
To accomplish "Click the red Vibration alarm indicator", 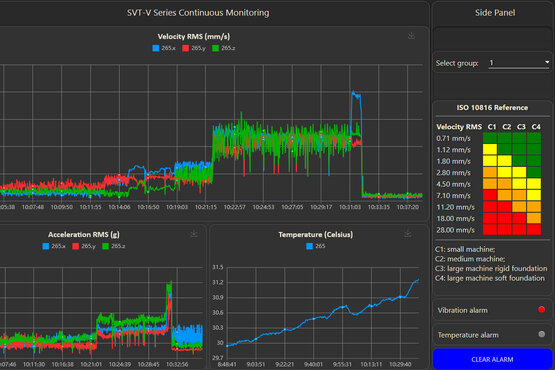I will tap(541, 310).
